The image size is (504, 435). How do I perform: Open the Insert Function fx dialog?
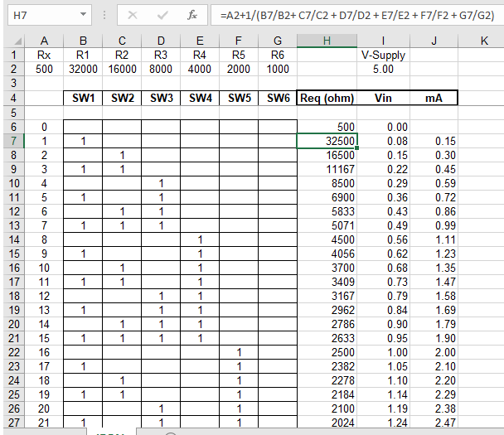[191, 15]
